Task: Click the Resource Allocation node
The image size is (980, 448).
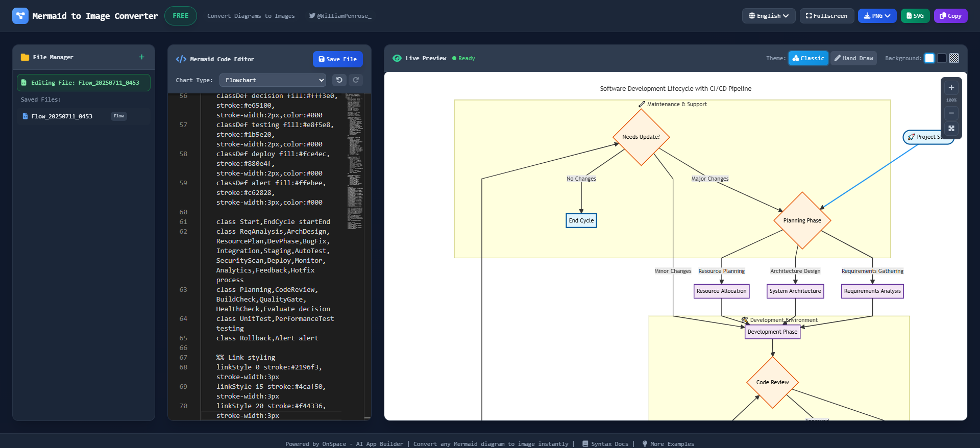Action: click(x=721, y=291)
